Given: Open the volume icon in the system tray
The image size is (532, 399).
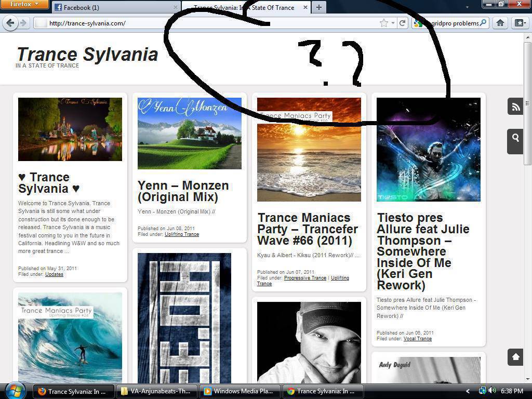Looking at the screenshot, I should click(x=492, y=391).
